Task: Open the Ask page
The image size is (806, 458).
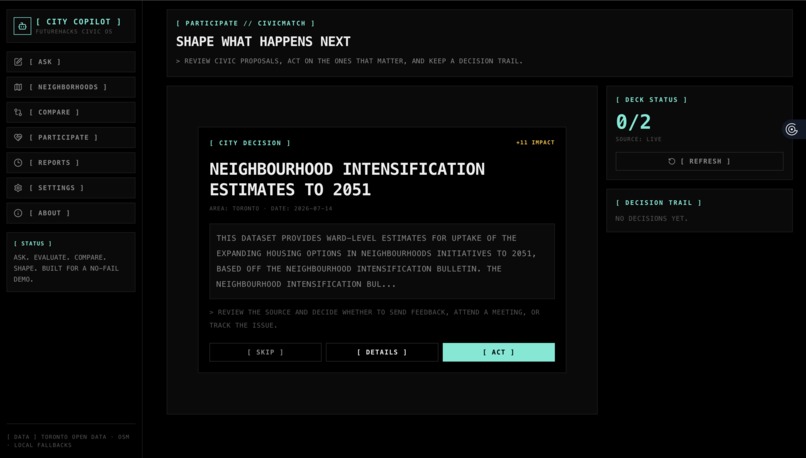Action: [x=71, y=62]
